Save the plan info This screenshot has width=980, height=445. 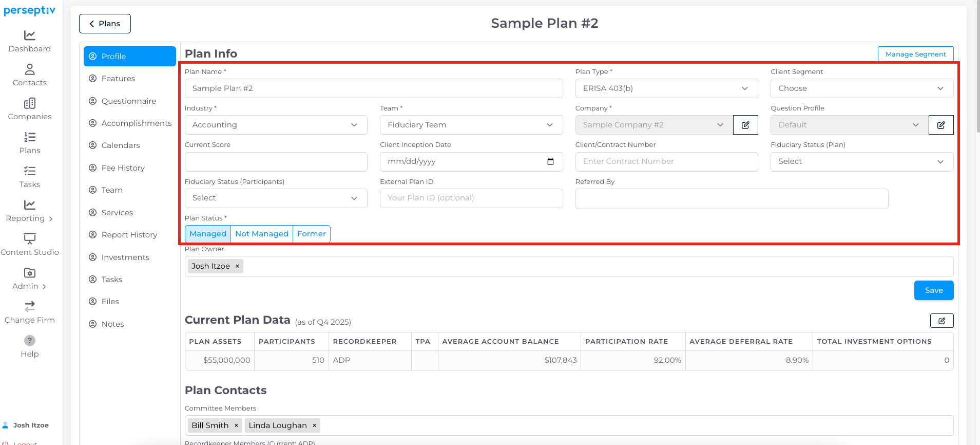[x=934, y=290]
